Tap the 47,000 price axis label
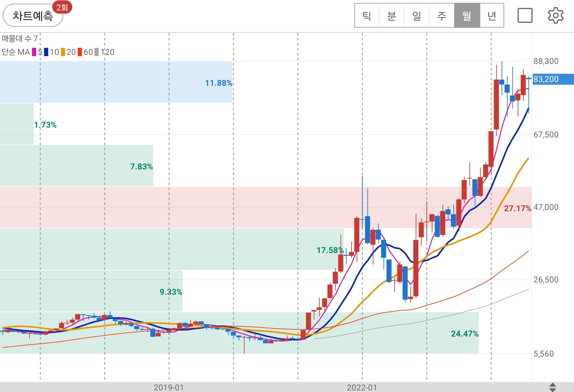The image size is (574, 392). 546,207
